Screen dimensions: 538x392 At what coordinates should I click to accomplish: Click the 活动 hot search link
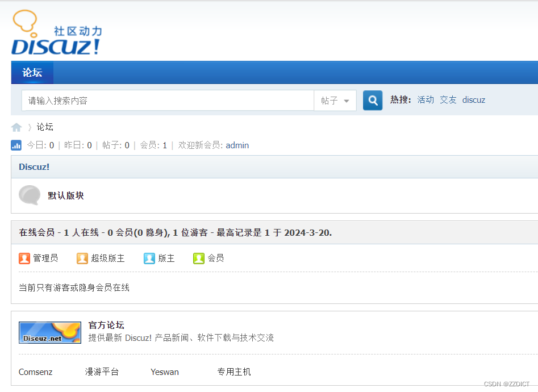point(426,100)
